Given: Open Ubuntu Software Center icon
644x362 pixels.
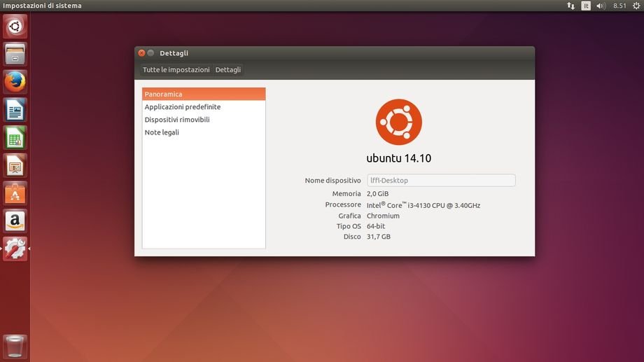Looking at the screenshot, I should [15, 193].
